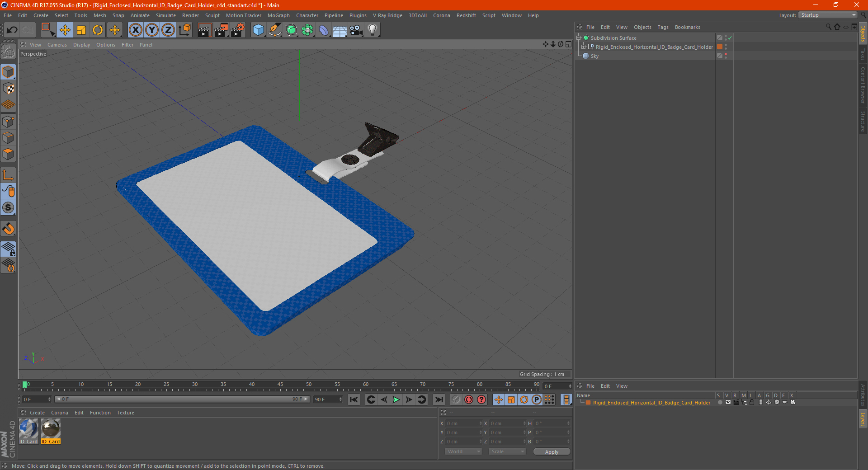Open the World coordinate dropdown

pos(463,451)
